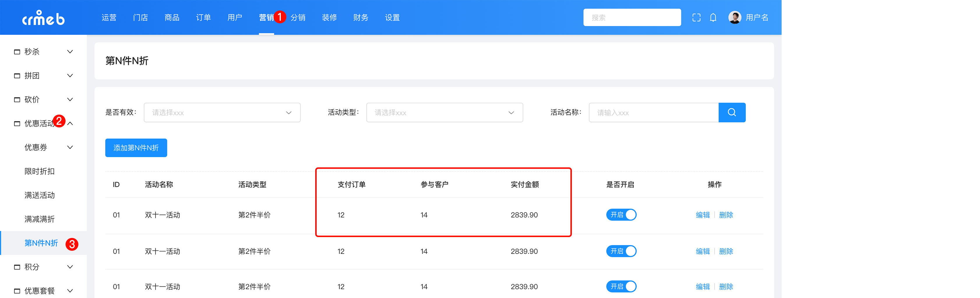The height and width of the screenshot is (298, 980).
Task: Select 满减满折 in sidebar
Action: [x=40, y=220]
